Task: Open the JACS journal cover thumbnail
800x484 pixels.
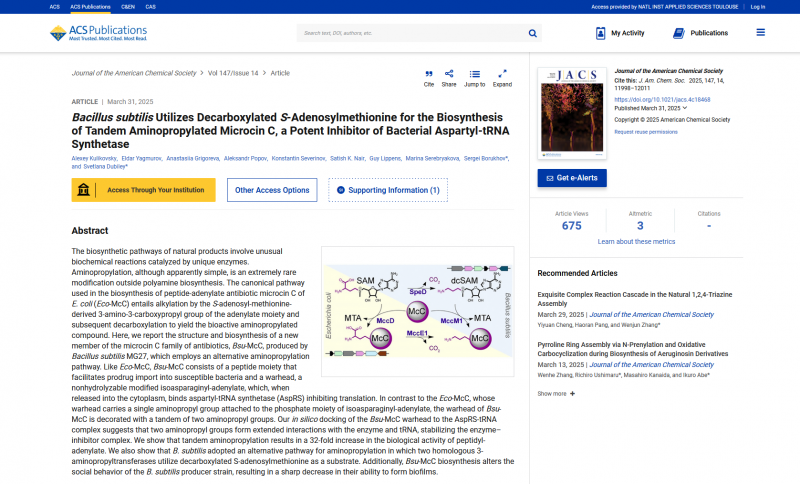Action: [x=571, y=114]
